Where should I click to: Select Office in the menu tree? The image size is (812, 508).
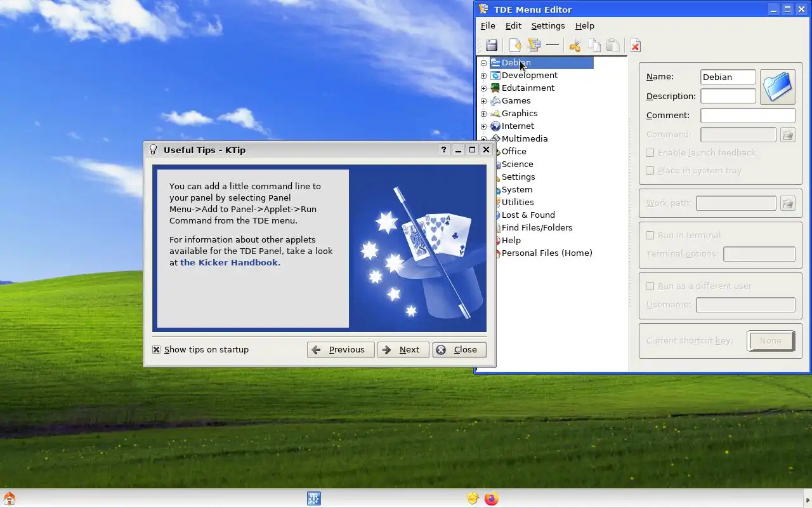click(x=514, y=152)
